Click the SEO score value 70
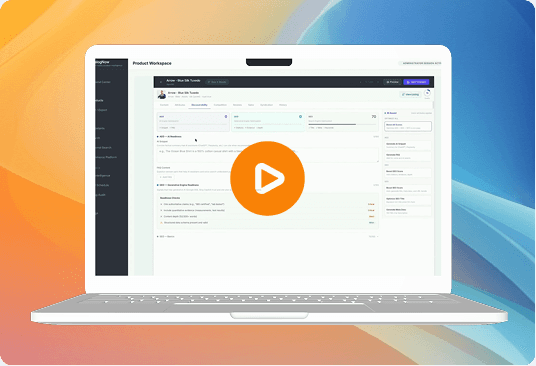The height and width of the screenshot is (366, 536). tap(374, 117)
